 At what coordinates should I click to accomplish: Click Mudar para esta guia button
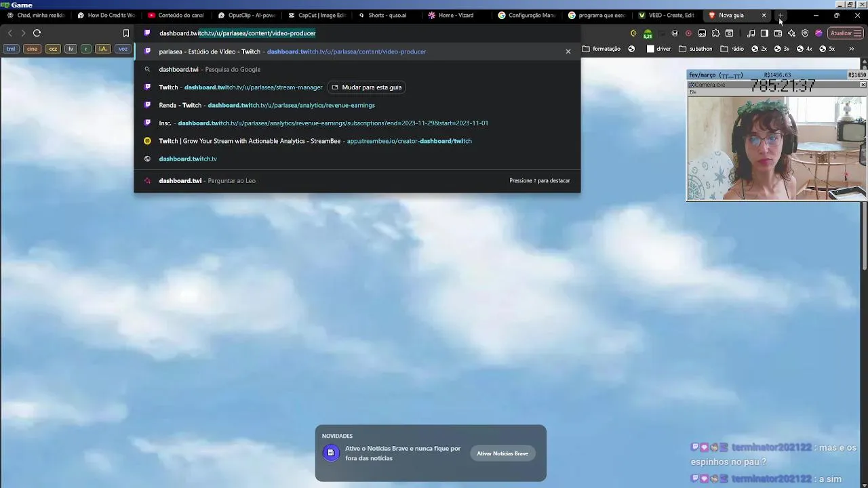(367, 87)
